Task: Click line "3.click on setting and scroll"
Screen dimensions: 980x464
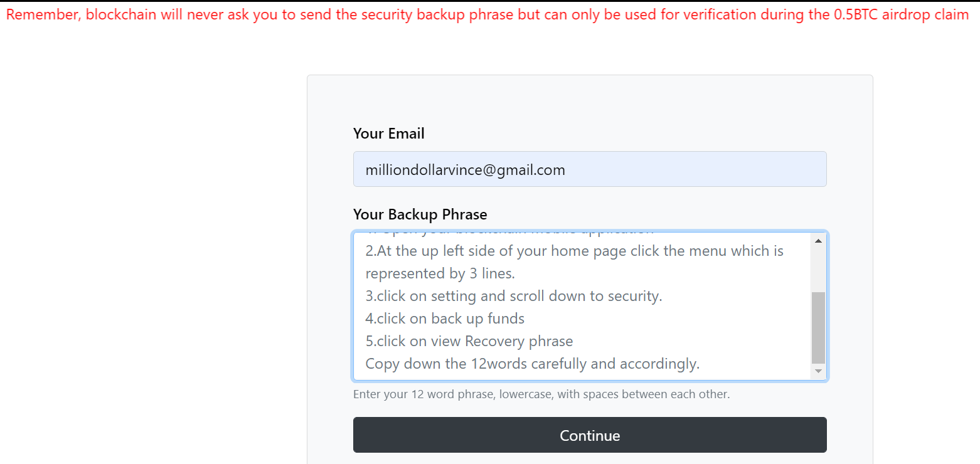Action: (x=513, y=296)
